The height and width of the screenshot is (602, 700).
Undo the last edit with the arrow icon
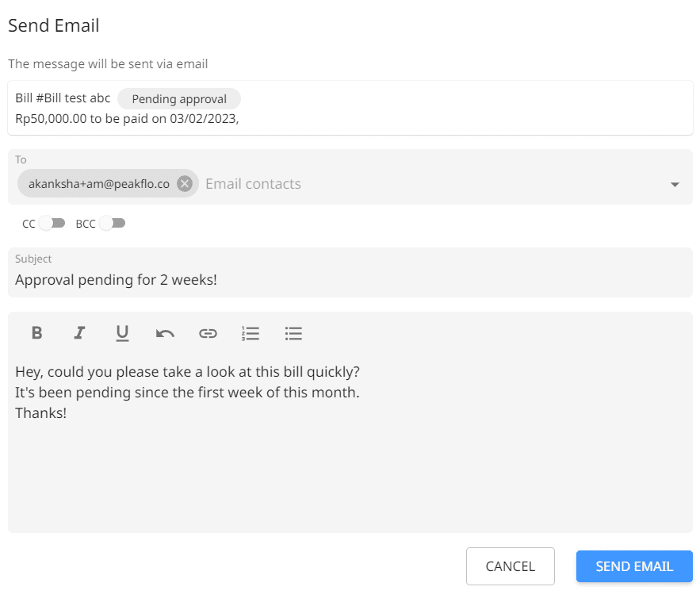(x=165, y=333)
